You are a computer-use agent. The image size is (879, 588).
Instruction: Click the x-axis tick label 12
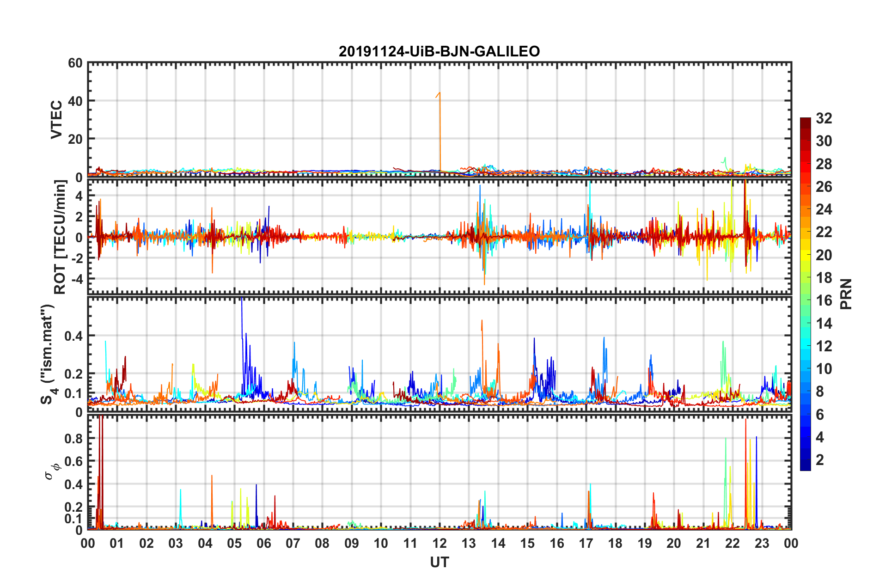pos(439,543)
